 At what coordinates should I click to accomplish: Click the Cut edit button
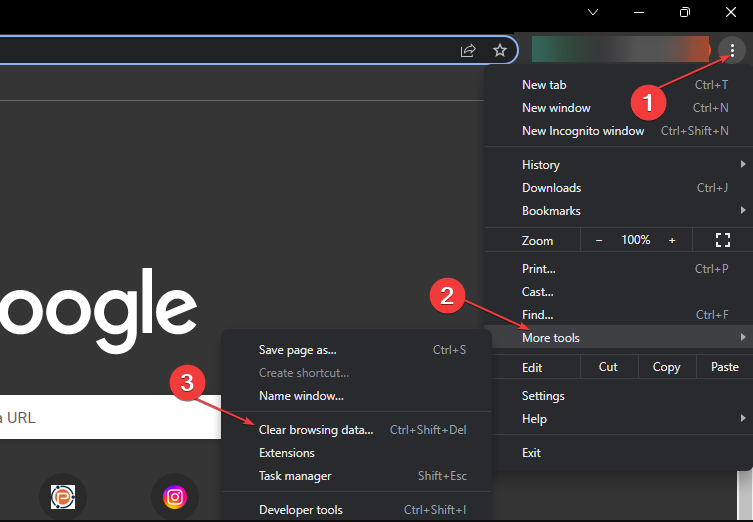(x=608, y=367)
